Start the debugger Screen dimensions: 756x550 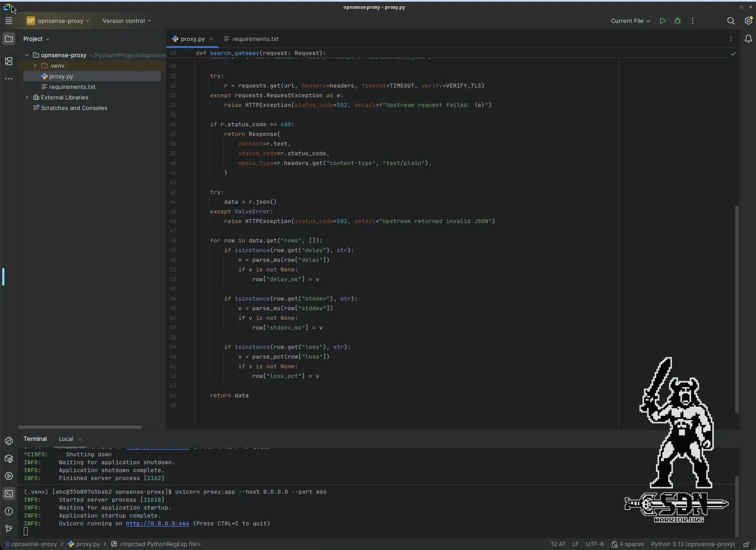pyautogui.click(x=678, y=21)
